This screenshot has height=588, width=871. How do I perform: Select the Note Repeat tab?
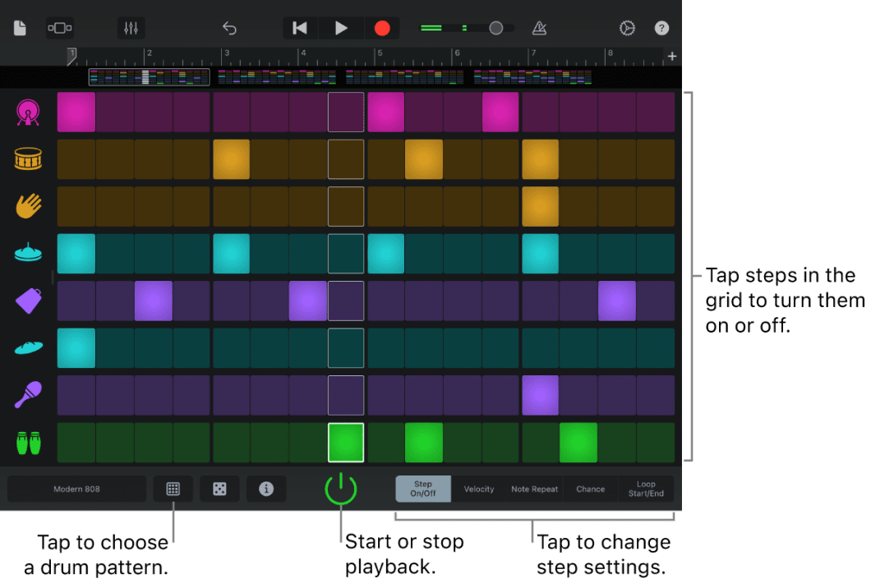[x=534, y=489]
